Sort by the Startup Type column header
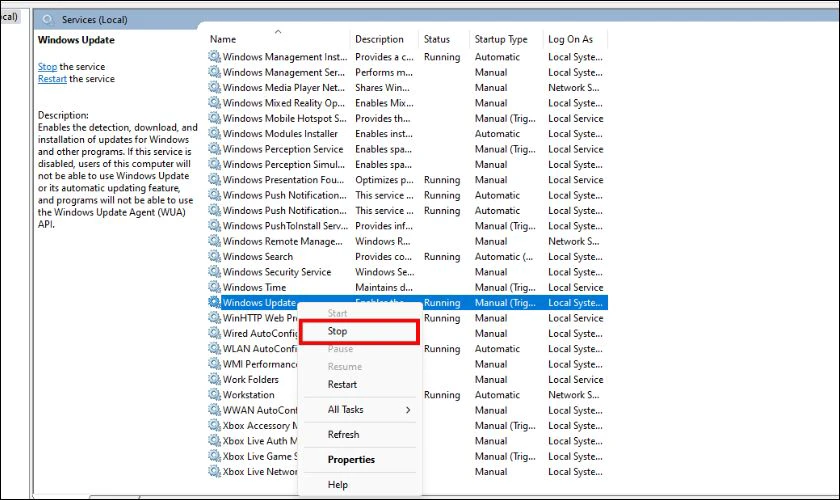 click(x=501, y=39)
